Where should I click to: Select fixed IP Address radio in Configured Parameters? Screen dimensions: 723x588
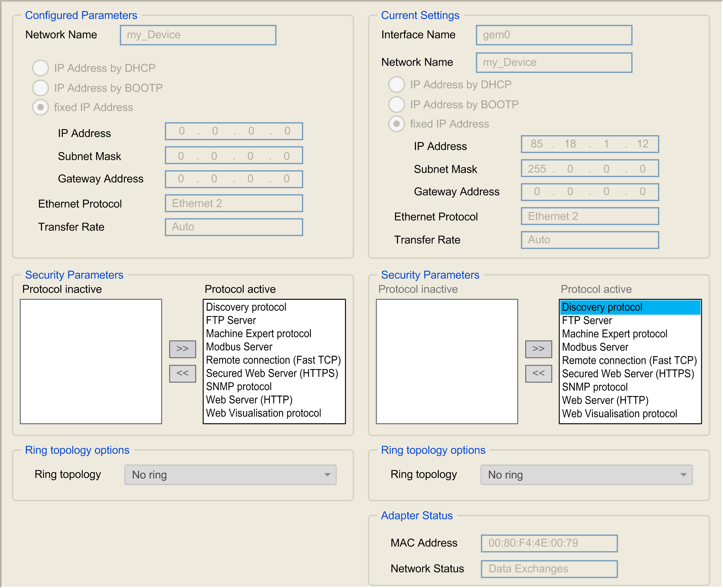pos(40,107)
